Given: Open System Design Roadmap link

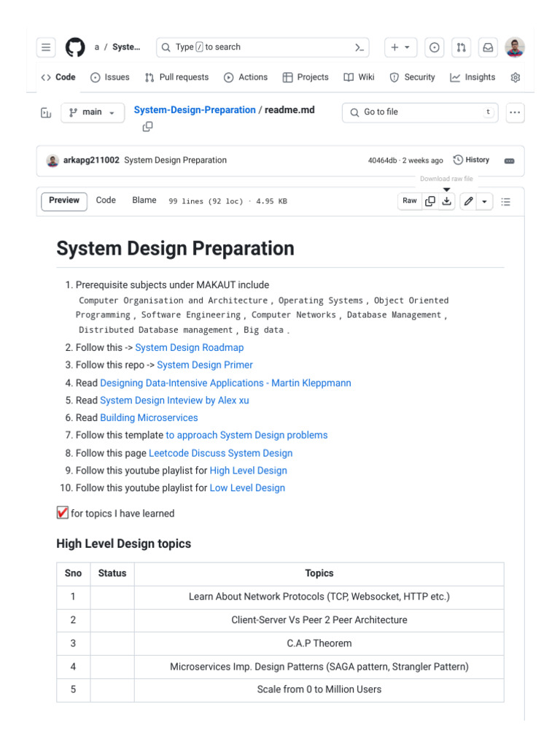Looking at the screenshot, I should (x=190, y=348).
